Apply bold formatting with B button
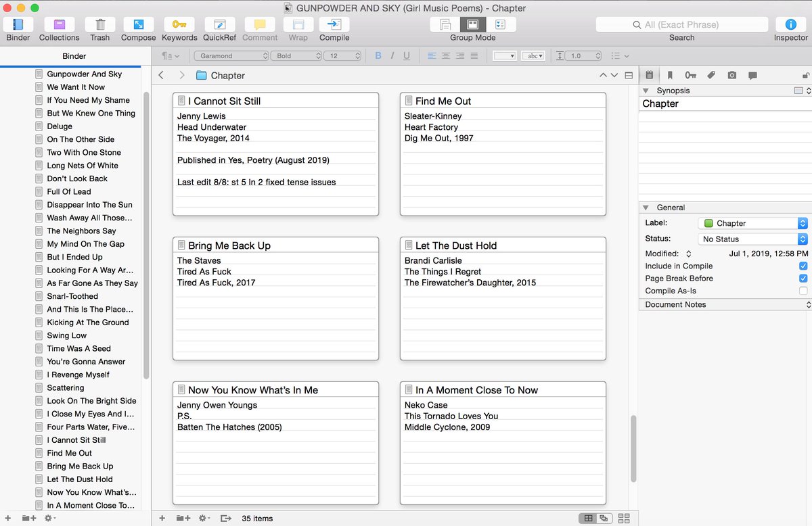Screen dimensions: 812x526 coord(378,56)
